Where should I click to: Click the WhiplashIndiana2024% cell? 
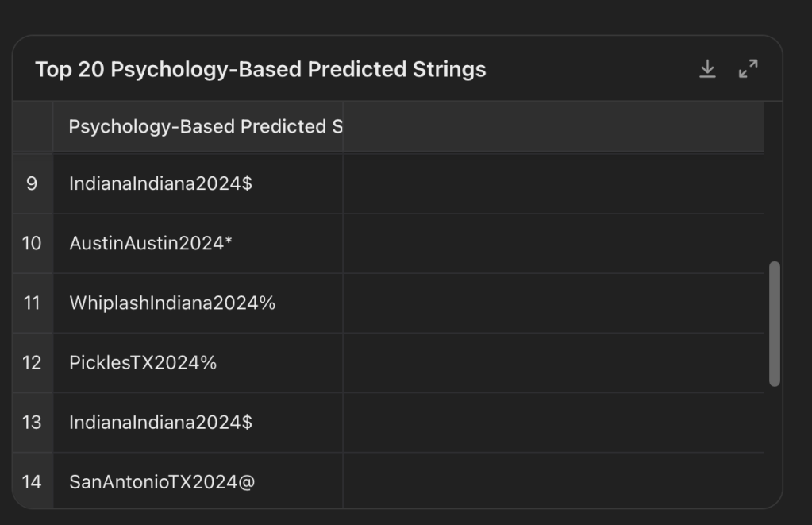click(x=172, y=303)
